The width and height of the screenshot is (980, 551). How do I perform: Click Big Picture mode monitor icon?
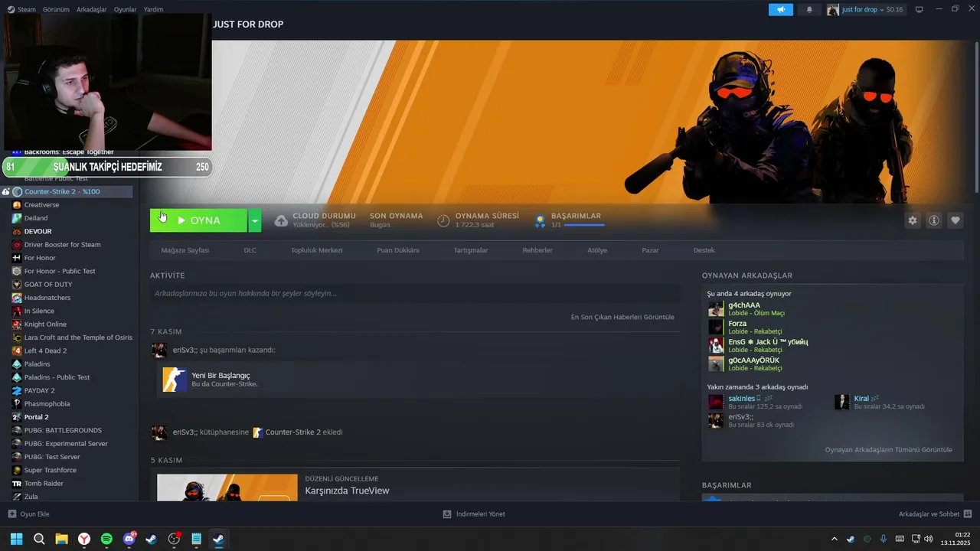point(920,9)
